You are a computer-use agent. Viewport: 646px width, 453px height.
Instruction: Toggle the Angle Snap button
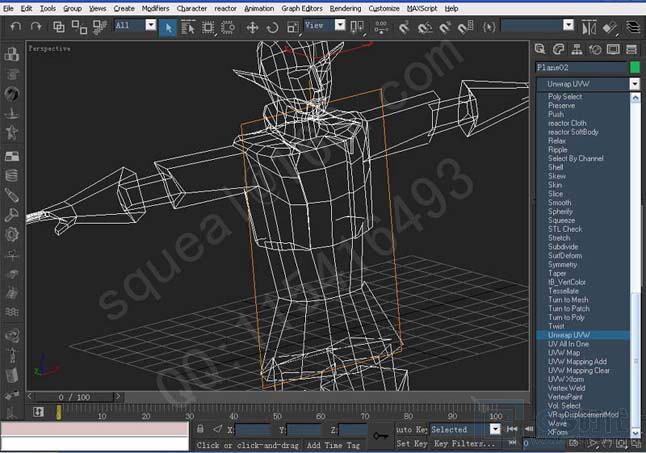coord(424,28)
